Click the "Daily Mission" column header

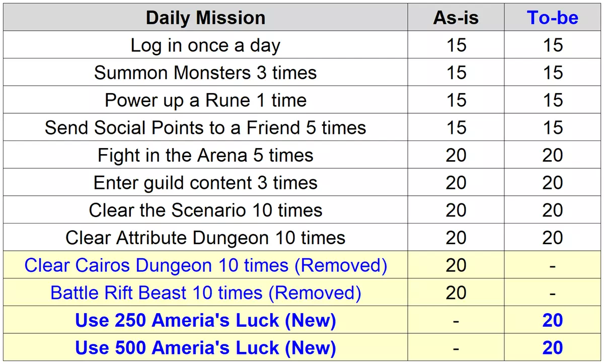[x=205, y=18]
